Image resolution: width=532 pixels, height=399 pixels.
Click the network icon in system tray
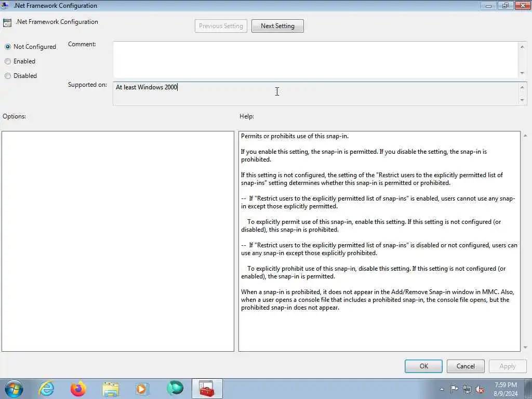[x=467, y=389]
